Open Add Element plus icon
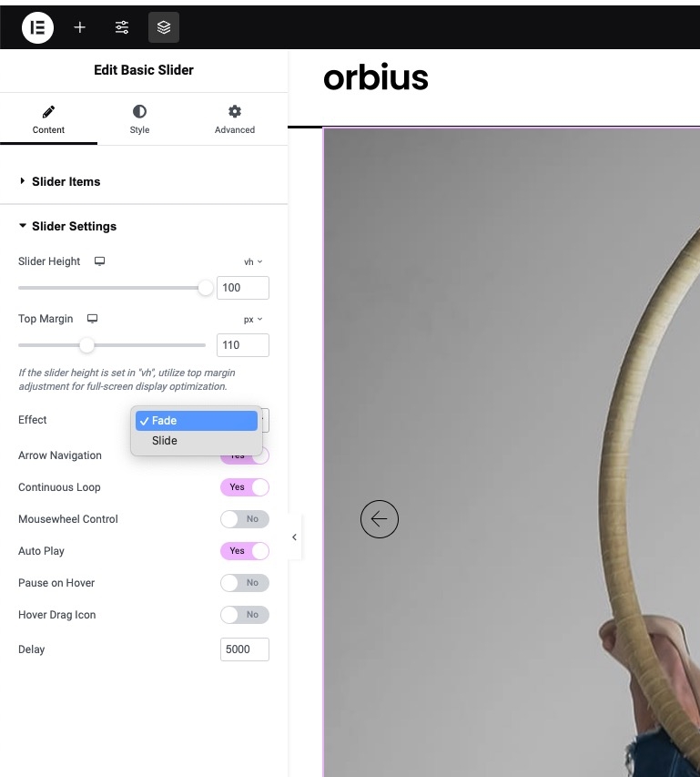The width and height of the screenshot is (700, 777). click(x=79, y=27)
